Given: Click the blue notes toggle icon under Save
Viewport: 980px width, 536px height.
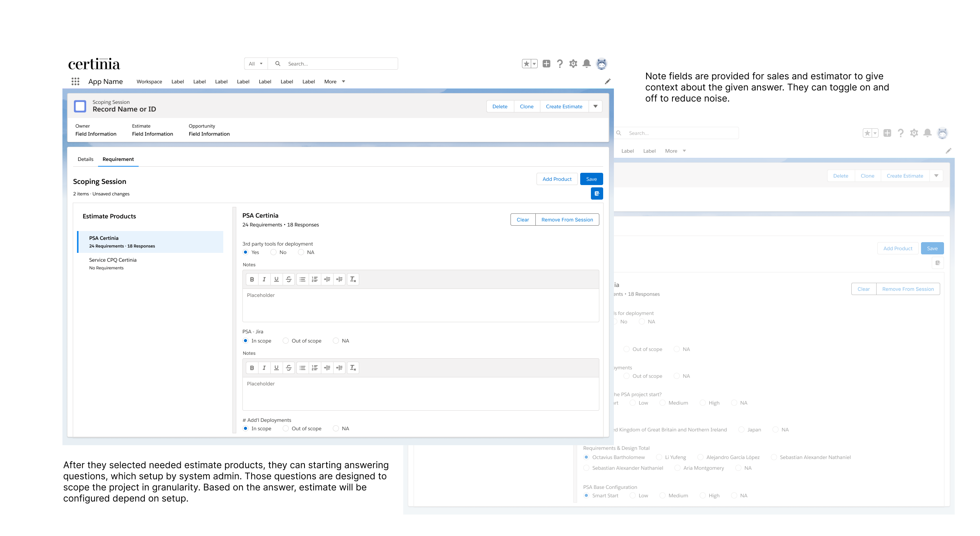Looking at the screenshot, I should [597, 193].
